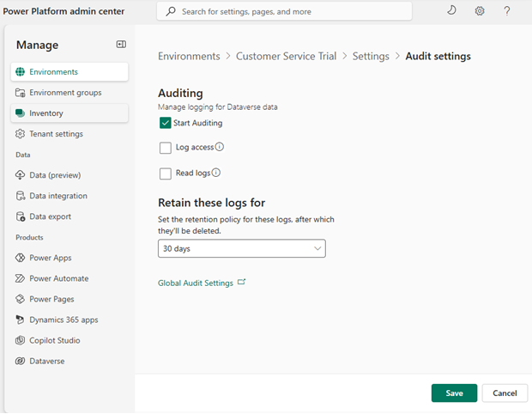Enable the Read logs checkbox
Screen dimensions: 532x414
point(166,174)
